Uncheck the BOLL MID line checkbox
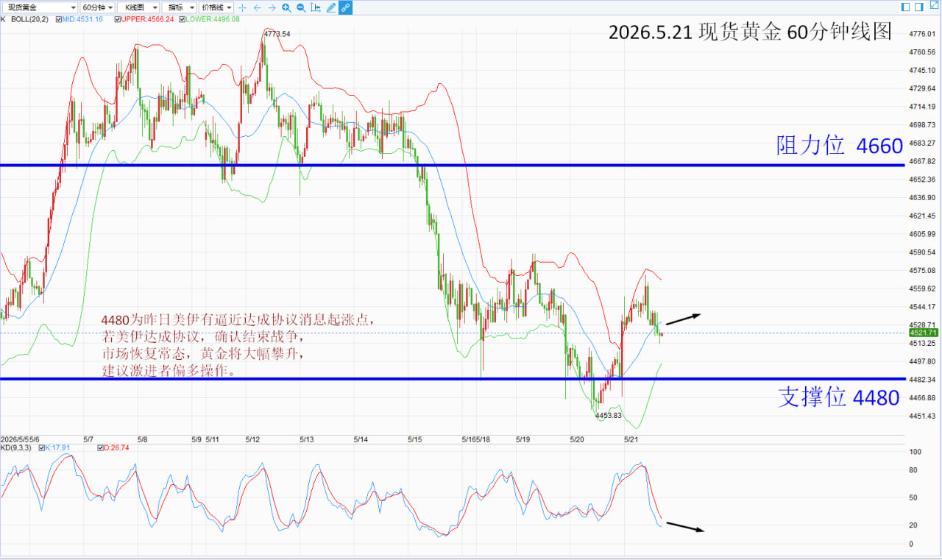 pyautogui.click(x=59, y=19)
